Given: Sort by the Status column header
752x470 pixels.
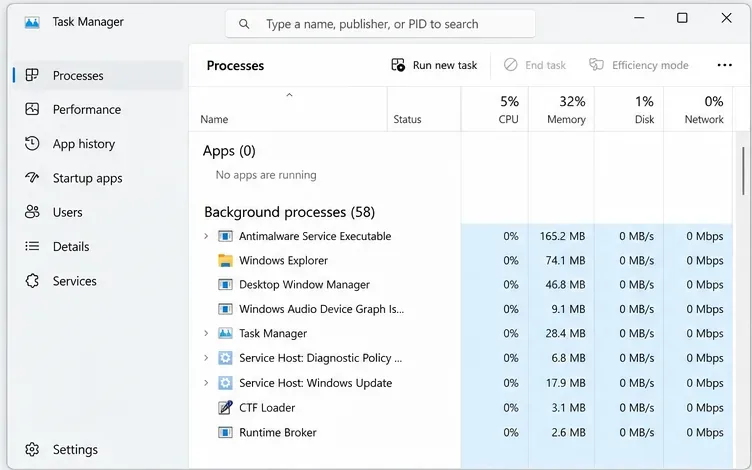Looking at the screenshot, I should click(x=424, y=109).
